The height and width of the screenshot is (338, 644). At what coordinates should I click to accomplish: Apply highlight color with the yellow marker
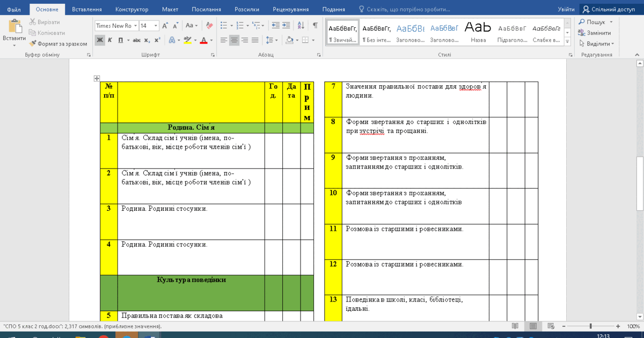tap(187, 40)
